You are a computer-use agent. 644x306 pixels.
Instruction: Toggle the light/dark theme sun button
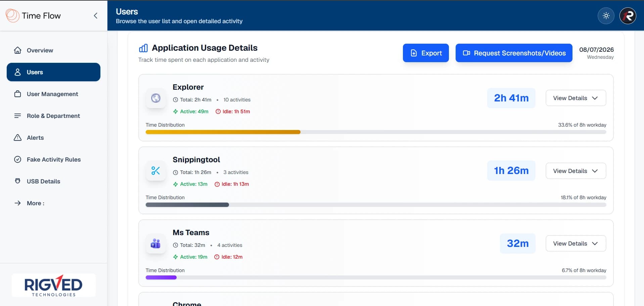pyautogui.click(x=606, y=16)
